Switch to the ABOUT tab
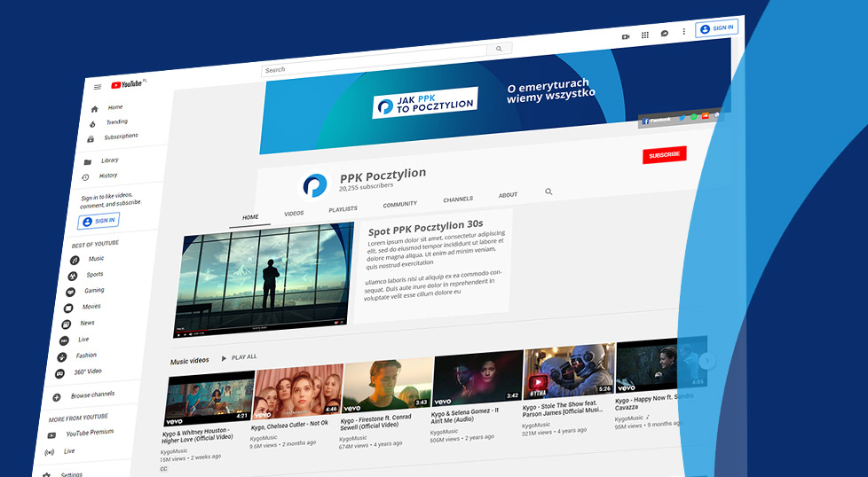868x477 pixels. pyautogui.click(x=508, y=195)
